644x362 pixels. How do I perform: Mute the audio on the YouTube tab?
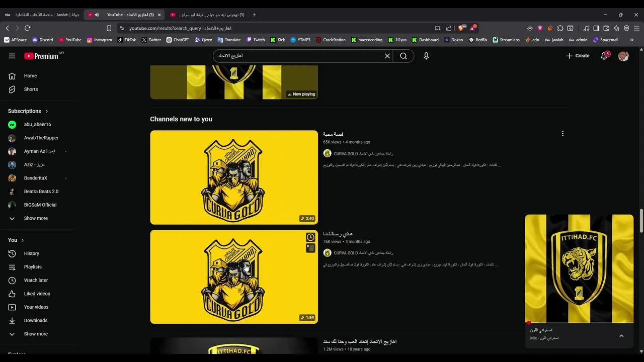pyautogui.click(x=97, y=15)
